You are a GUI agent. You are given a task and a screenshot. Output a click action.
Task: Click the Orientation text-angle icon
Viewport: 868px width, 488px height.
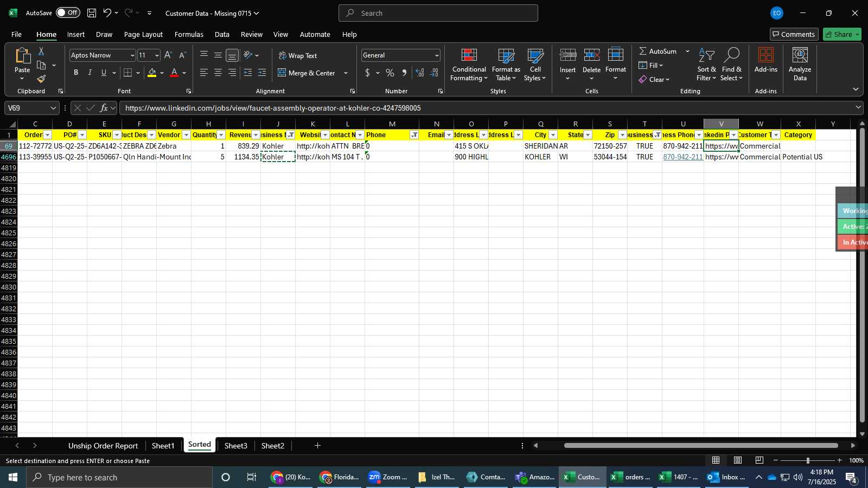pos(248,55)
